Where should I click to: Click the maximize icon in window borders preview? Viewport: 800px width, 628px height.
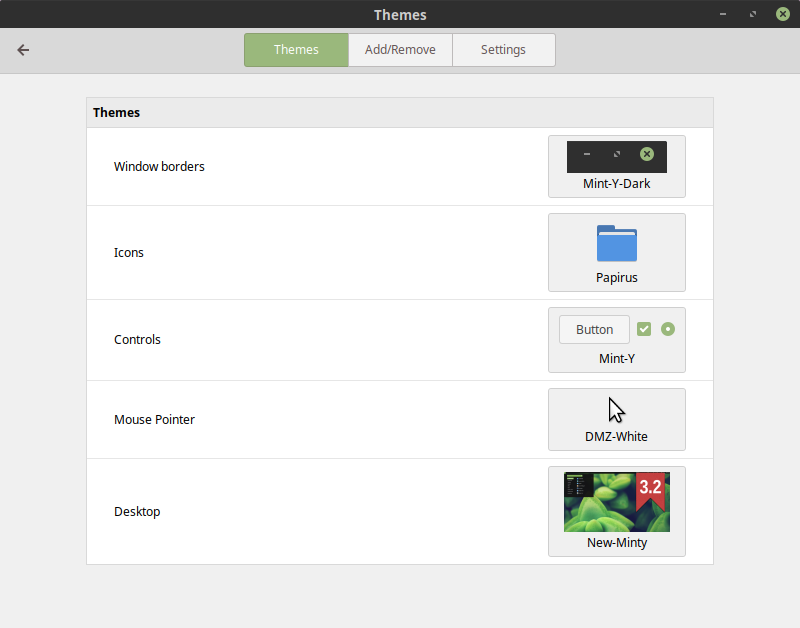[617, 156]
